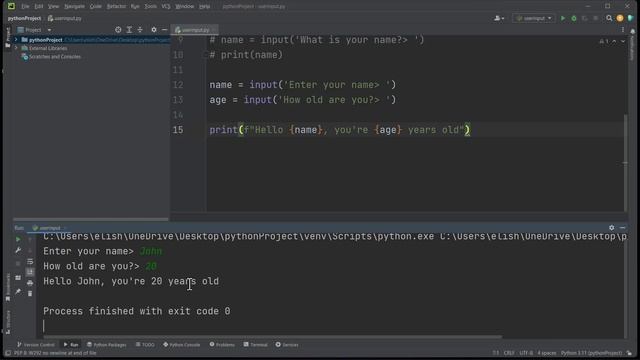Open Project panel gear options
Screen dimensions: 640x360
point(154,30)
